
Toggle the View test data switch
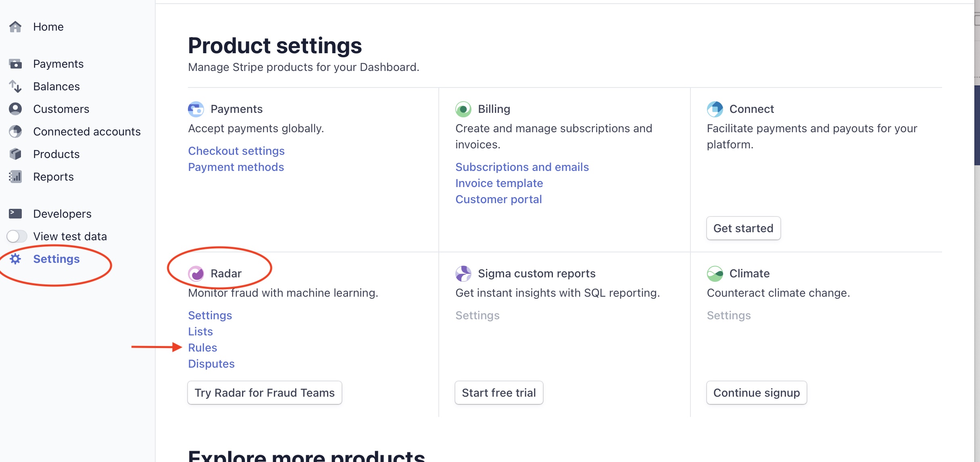[17, 236]
